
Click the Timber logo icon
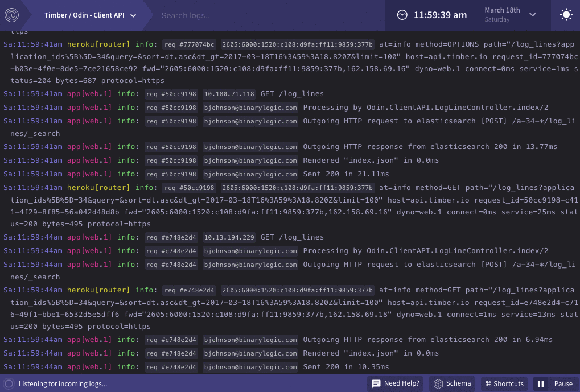(x=11, y=15)
